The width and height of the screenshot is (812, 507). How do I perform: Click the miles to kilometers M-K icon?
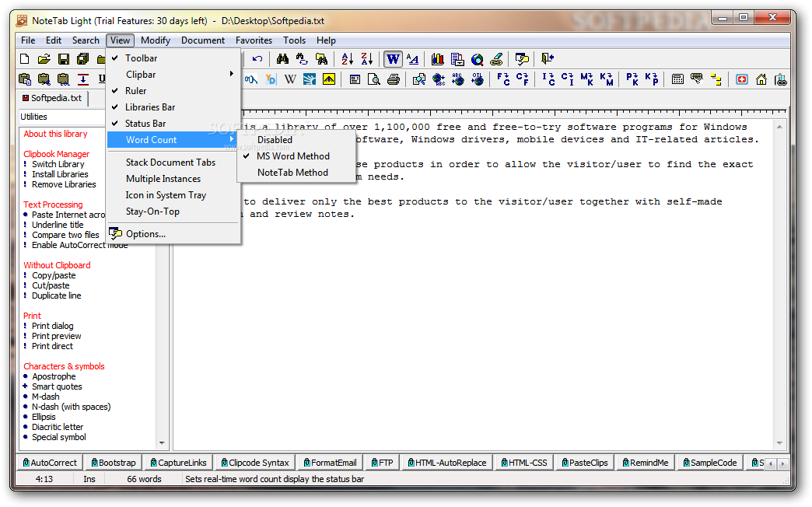click(x=586, y=79)
